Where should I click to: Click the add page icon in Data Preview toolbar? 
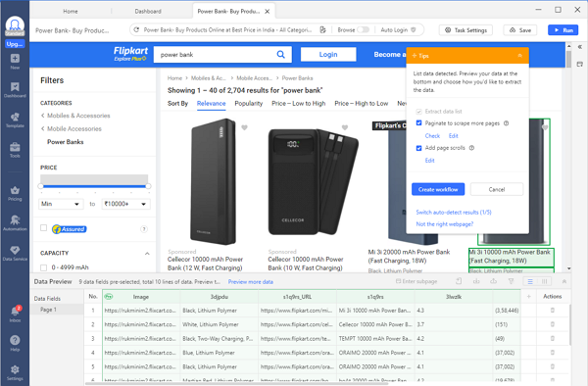459,281
